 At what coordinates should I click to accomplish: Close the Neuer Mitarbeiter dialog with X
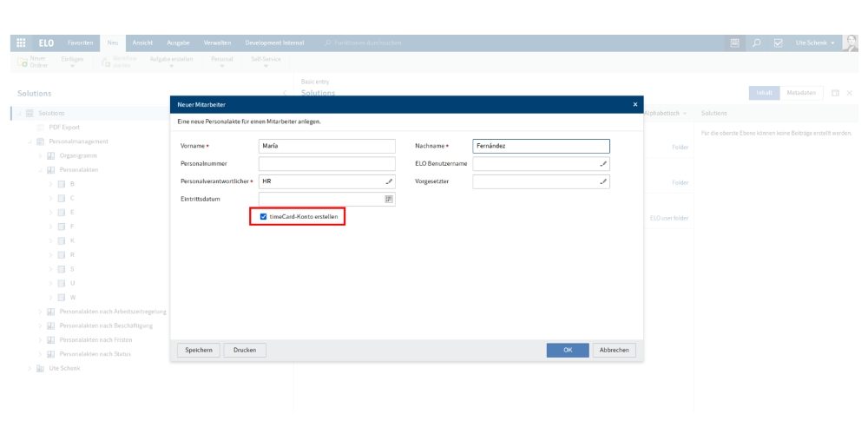[x=635, y=104]
